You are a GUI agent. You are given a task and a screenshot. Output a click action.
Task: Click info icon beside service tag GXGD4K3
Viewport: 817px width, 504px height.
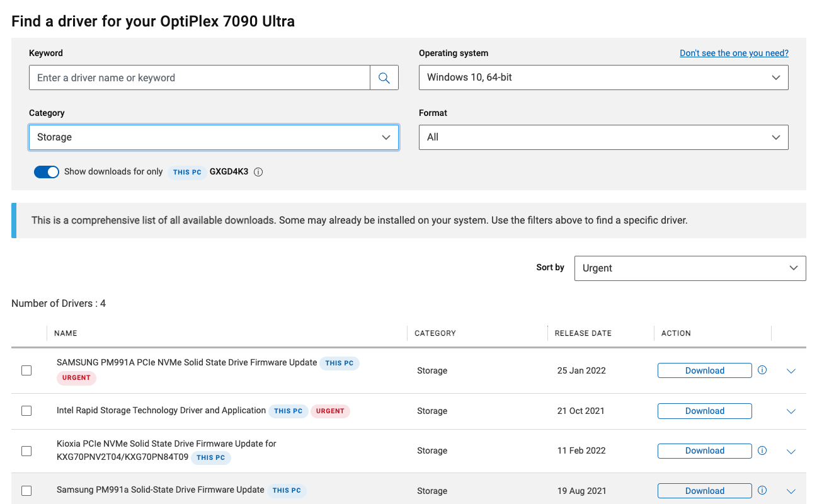[x=258, y=172]
